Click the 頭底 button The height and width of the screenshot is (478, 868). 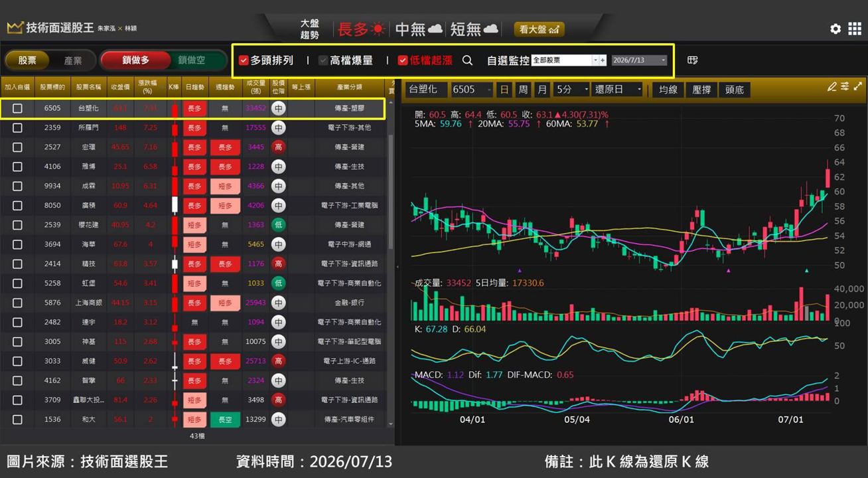[x=735, y=90]
